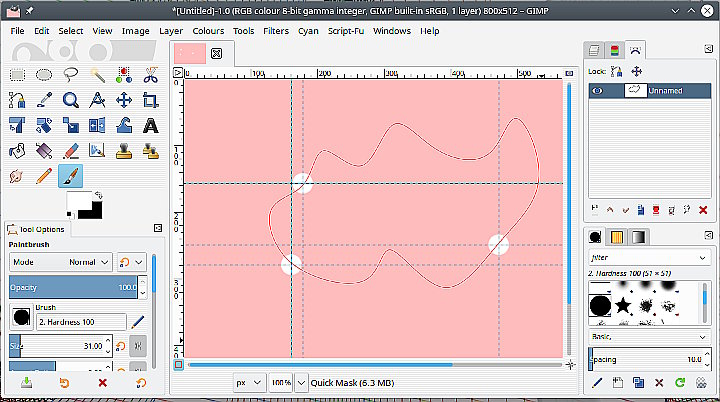Select the Colour Picker eyedropper tool
This screenshot has height=402, width=720.
pos(44,100)
